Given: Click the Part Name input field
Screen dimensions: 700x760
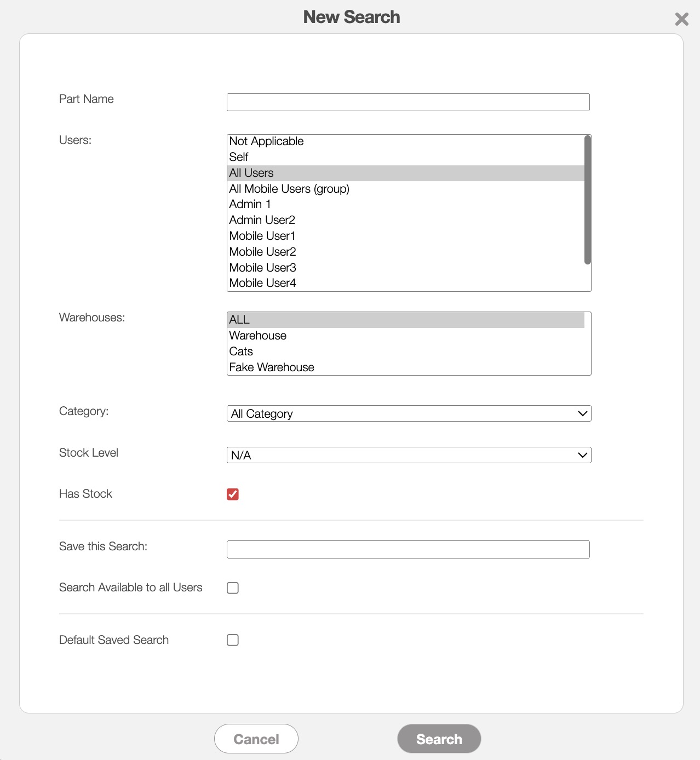Looking at the screenshot, I should pyautogui.click(x=408, y=102).
